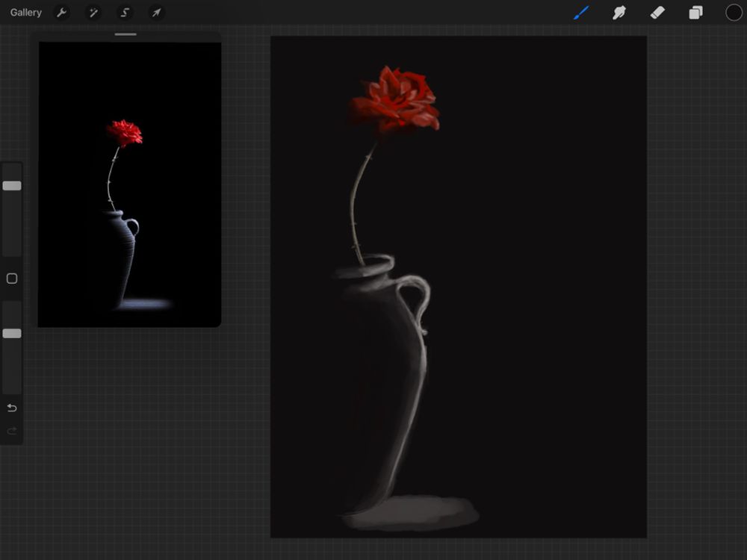The width and height of the screenshot is (747, 560).
Task: Open the Actions wrench menu
Action: [61, 13]
